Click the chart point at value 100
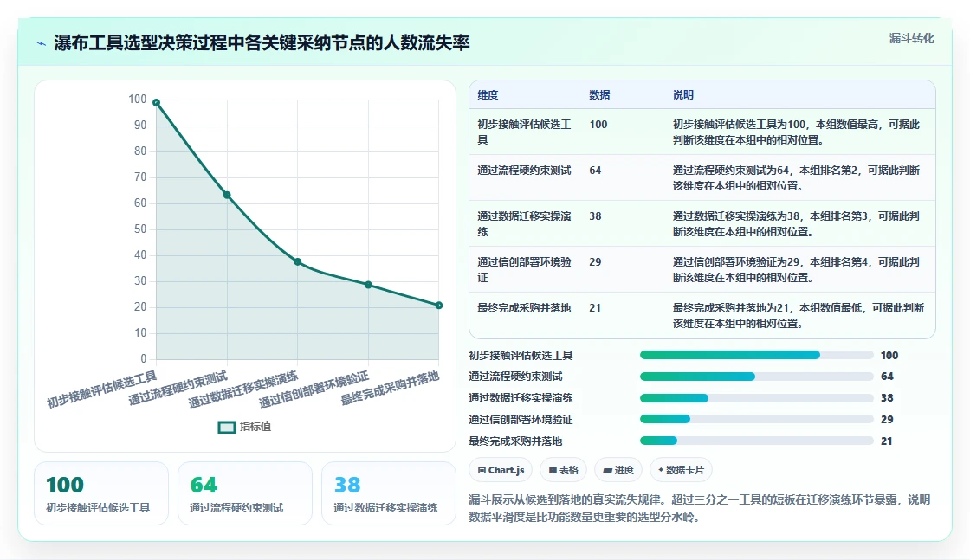 (x=157, y=103)
